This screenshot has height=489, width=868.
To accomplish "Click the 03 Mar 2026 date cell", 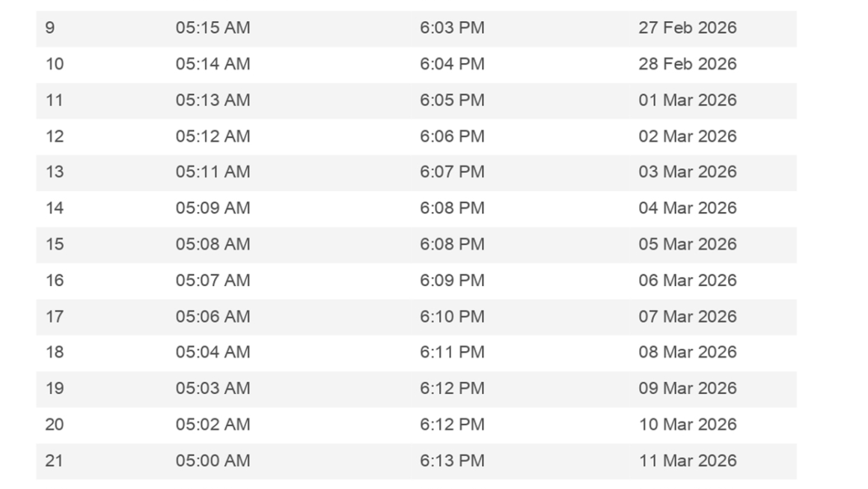I will pos(687,172).
